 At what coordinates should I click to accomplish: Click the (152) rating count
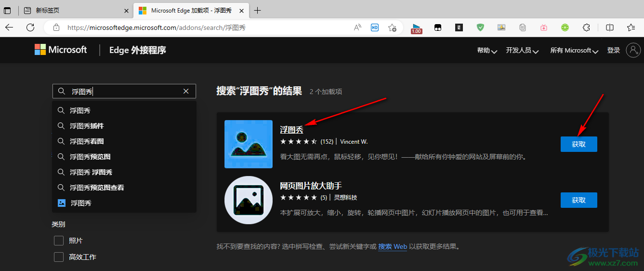pyautogui.click(x=327, y=142)
